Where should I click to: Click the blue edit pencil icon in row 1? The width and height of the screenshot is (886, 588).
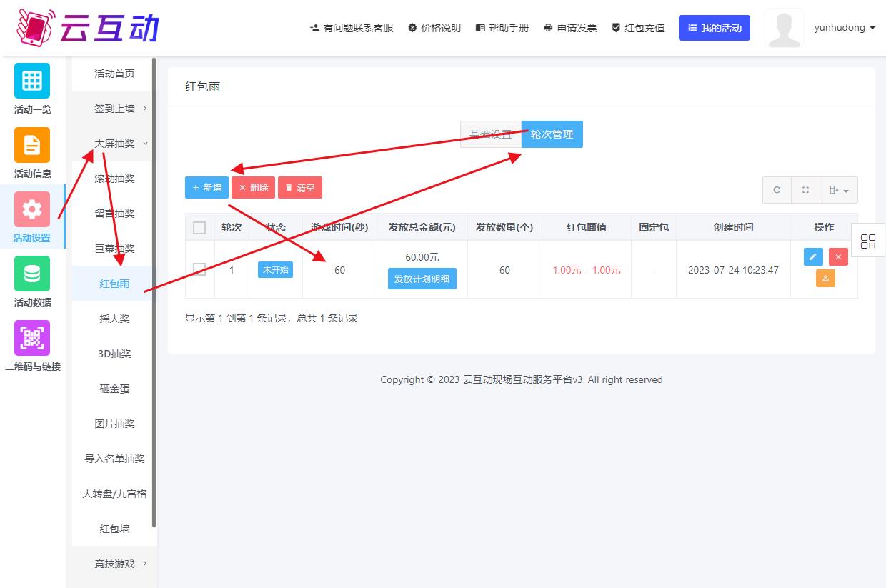[x=813, y=257]
